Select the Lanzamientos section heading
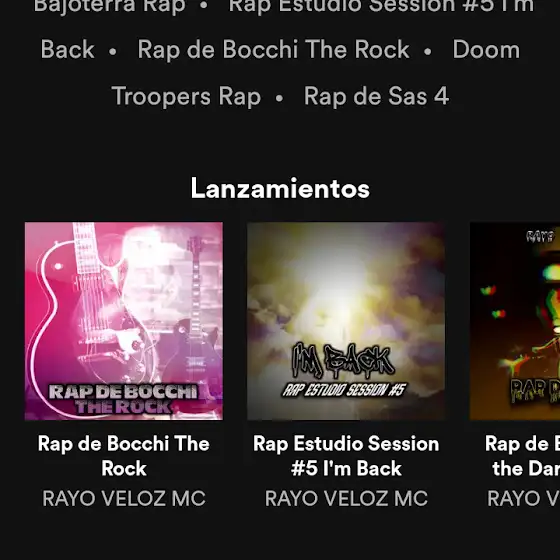The image size is (560, 560). pos(280,188)
